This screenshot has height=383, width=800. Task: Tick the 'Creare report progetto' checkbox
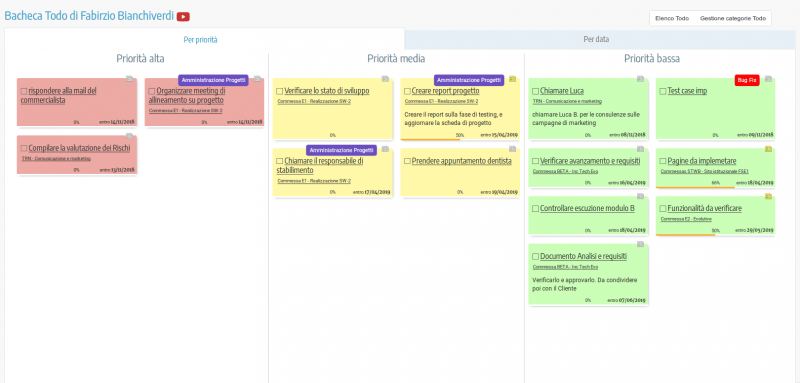[407, 91]
